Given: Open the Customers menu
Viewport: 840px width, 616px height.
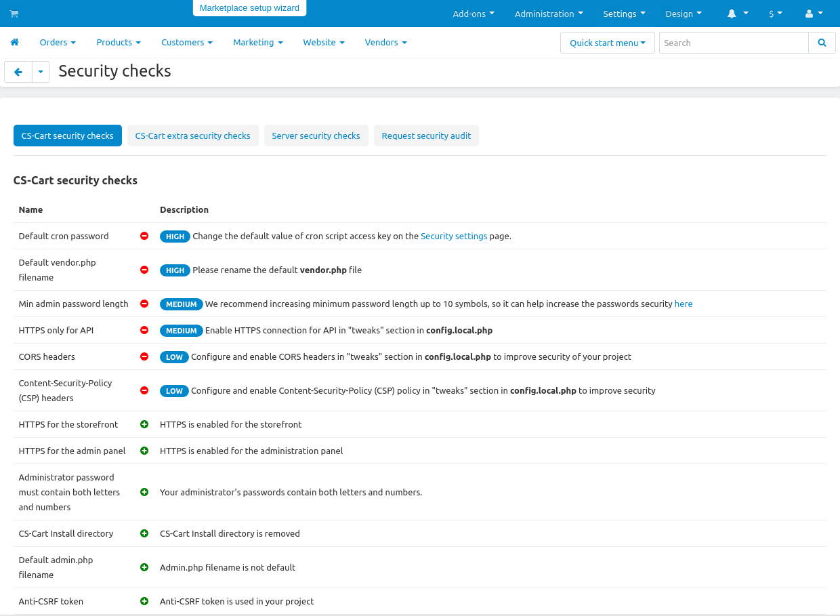Looking at the screenshot, I should (x=187, y=42).
